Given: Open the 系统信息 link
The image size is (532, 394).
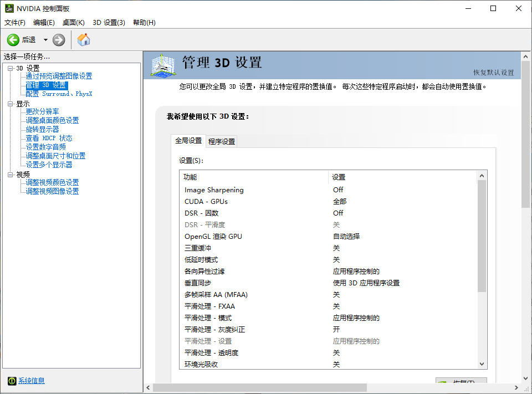Looking at the screenshot, I should (32, 381).
